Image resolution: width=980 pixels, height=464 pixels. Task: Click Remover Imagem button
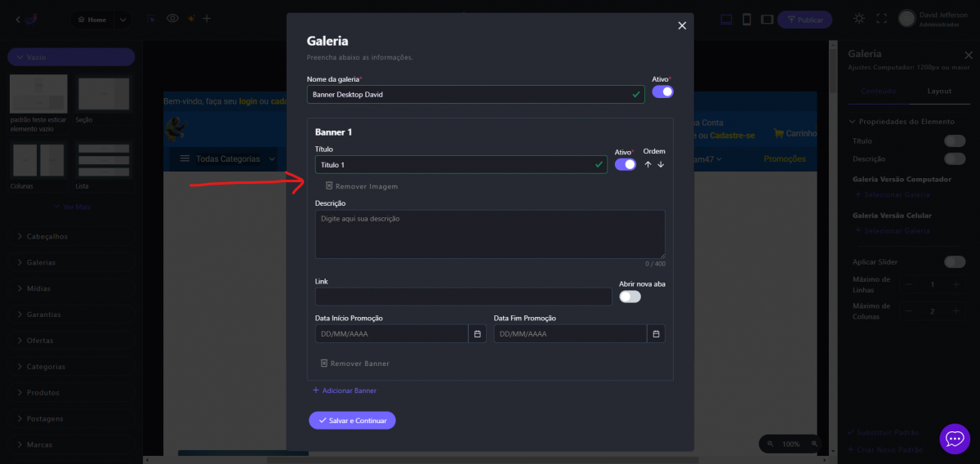[361, 186]
